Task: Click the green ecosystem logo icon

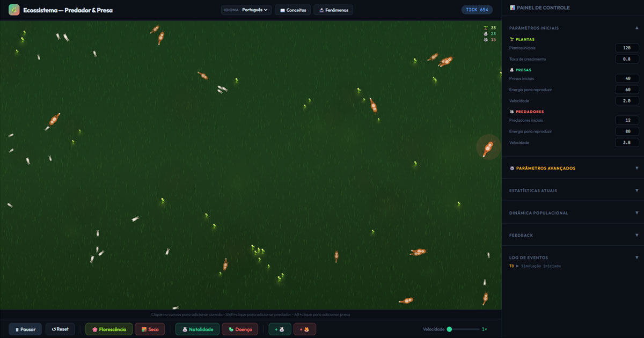Action: tap(13, 9)
